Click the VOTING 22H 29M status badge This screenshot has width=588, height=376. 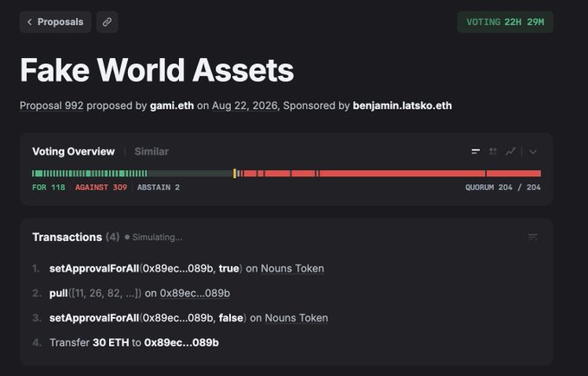505,22
